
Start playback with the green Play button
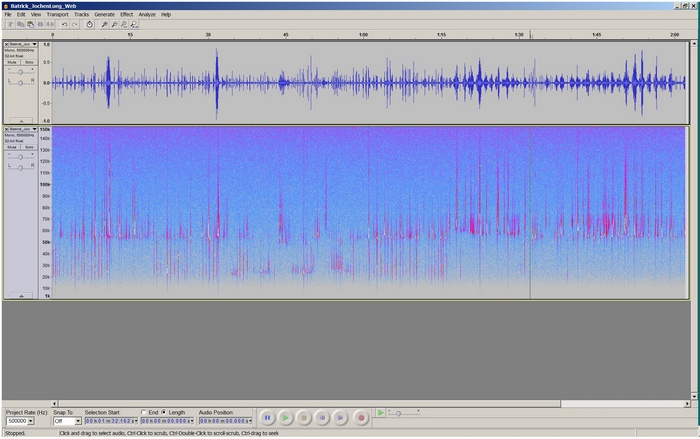[x=286, y=418]
